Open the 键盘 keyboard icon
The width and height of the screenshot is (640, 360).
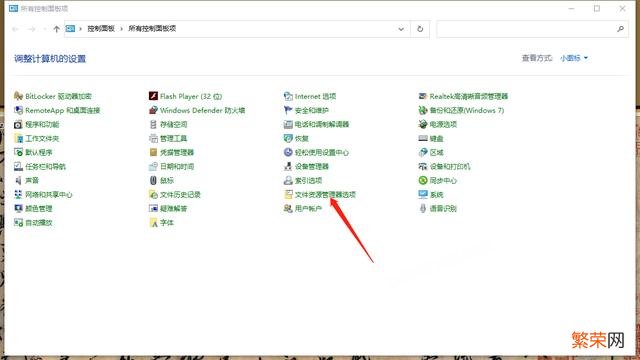(x=423, y=138)
